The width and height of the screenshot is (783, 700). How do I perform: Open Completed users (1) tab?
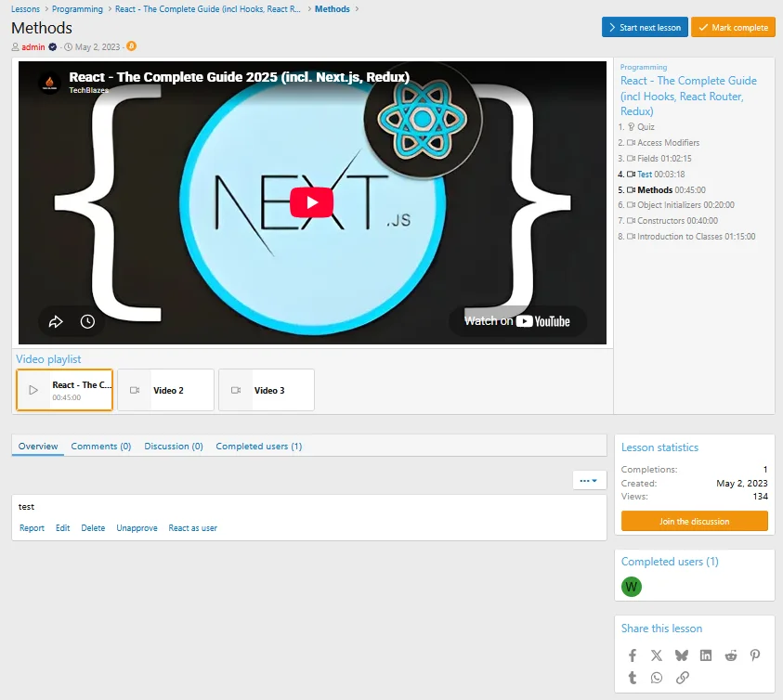point(258,446)
